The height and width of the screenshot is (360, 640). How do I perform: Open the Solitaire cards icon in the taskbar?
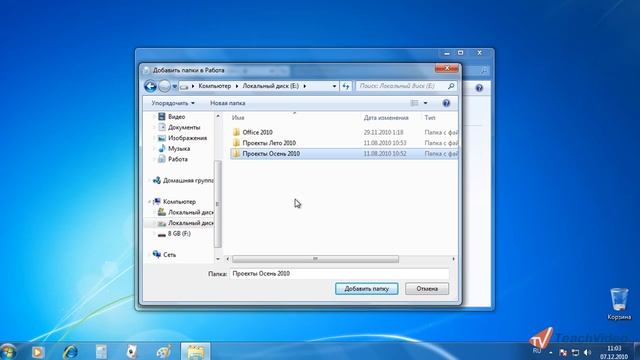(x=132, y=351)
